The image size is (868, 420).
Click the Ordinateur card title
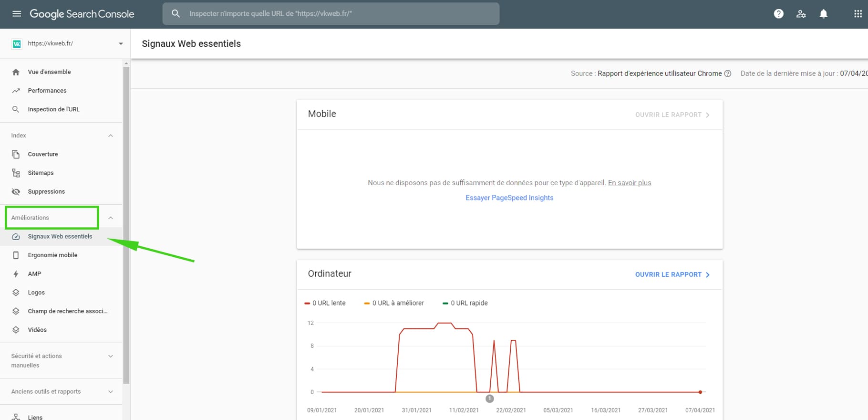point(330,273)
